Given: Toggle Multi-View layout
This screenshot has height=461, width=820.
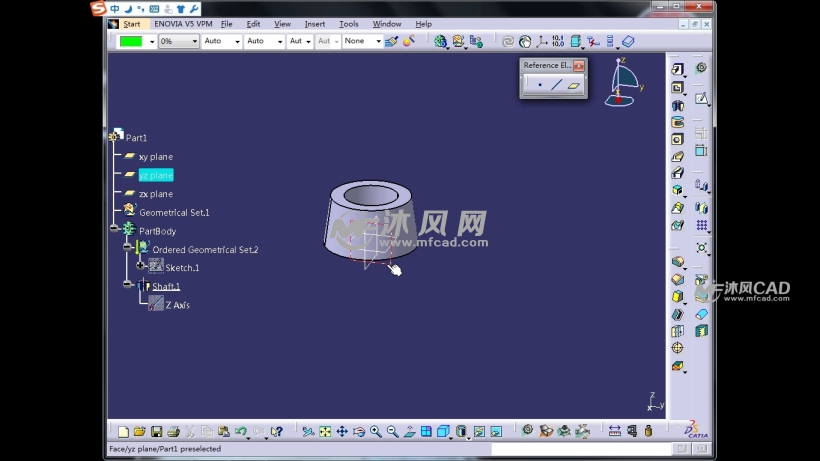Looking at the screenshot, I should pos(426,431).
